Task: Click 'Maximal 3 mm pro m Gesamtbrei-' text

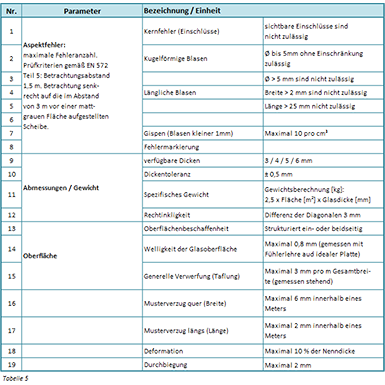Action: click(318, 271)
